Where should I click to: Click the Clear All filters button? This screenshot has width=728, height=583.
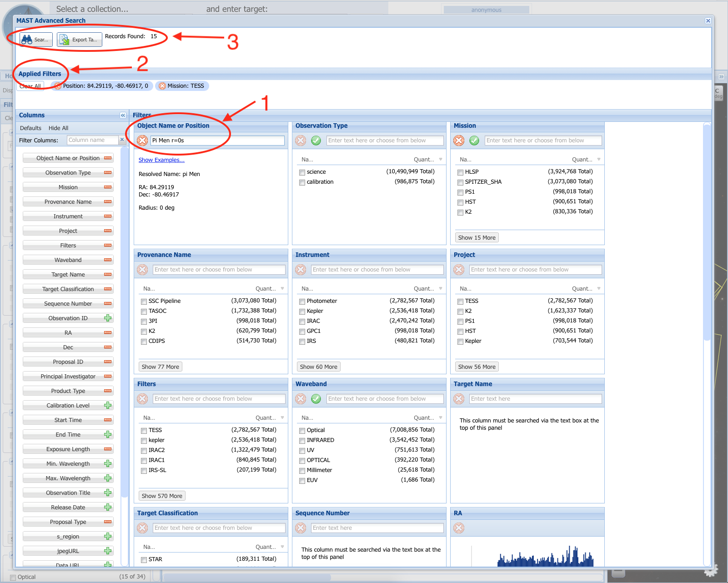click(30, 86)
